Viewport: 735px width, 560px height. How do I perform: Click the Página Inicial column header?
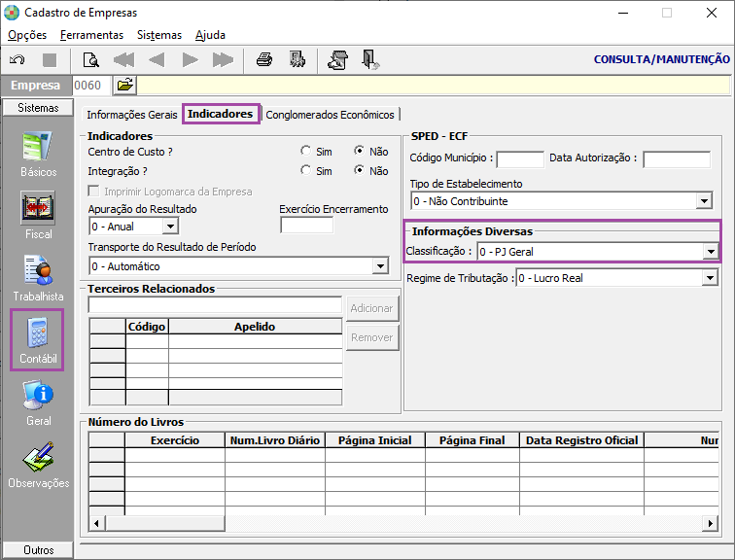click(x=375, y=440)
